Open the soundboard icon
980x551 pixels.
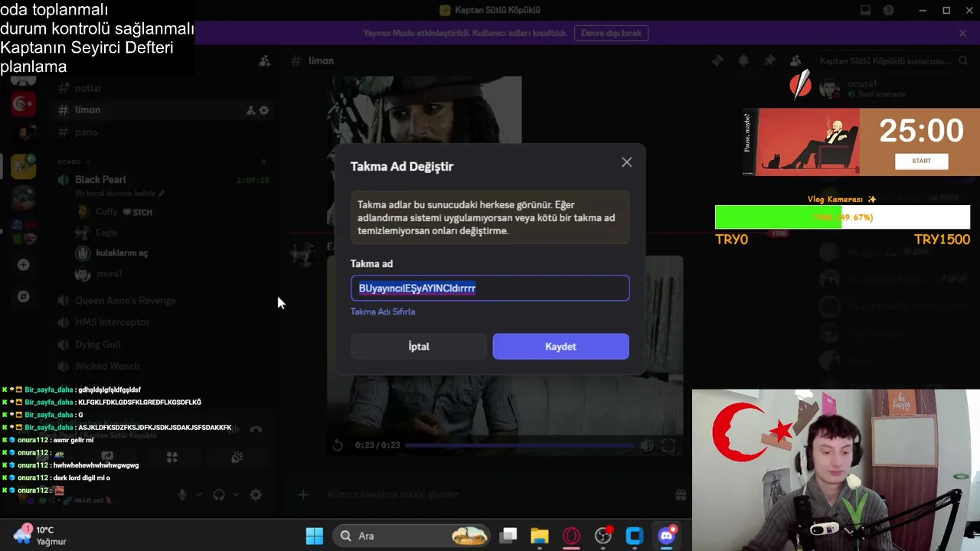[x=237, y=457]
